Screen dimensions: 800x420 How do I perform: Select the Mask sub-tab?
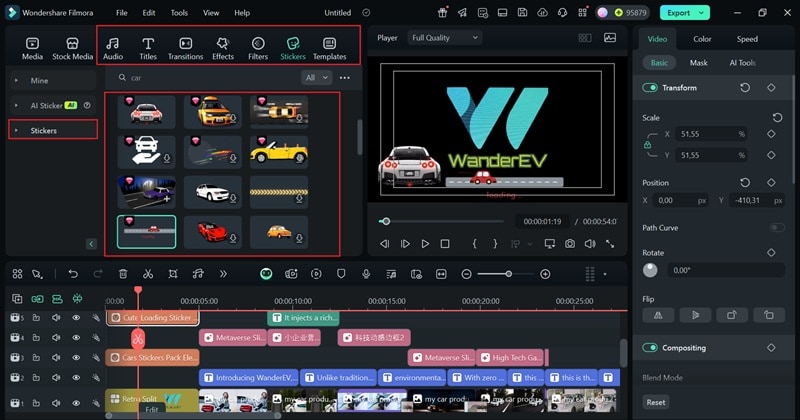coord(698,63)
